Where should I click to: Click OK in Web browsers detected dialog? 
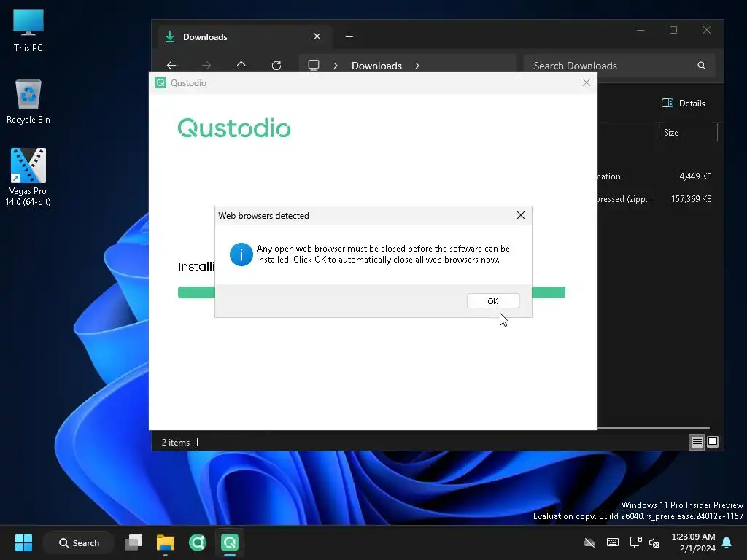click(492, 301)
